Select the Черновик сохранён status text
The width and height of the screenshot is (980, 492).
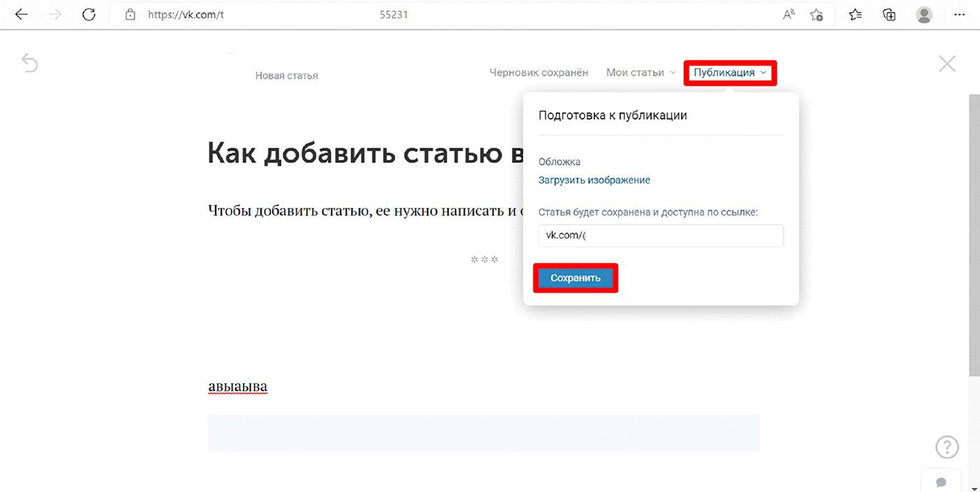point(539,72)
